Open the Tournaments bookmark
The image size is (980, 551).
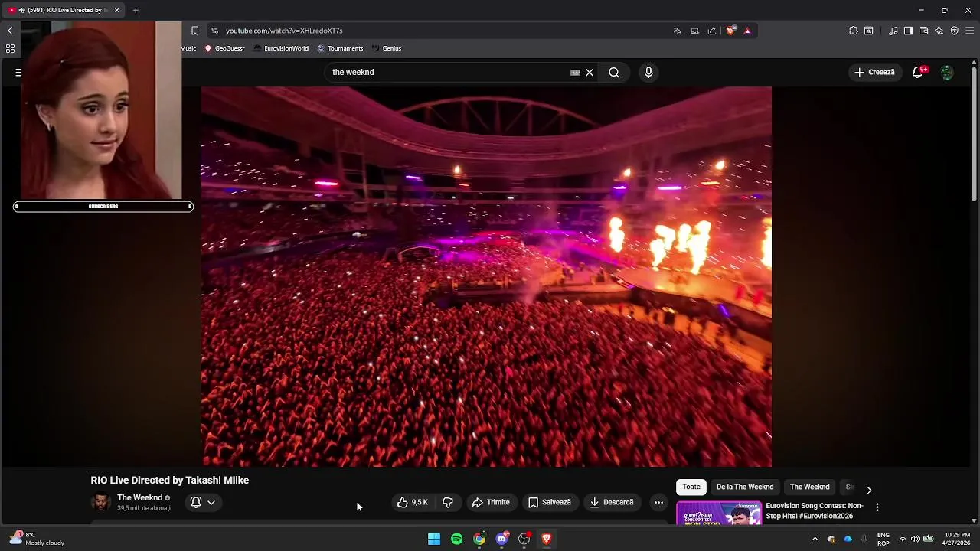[340, 48]
